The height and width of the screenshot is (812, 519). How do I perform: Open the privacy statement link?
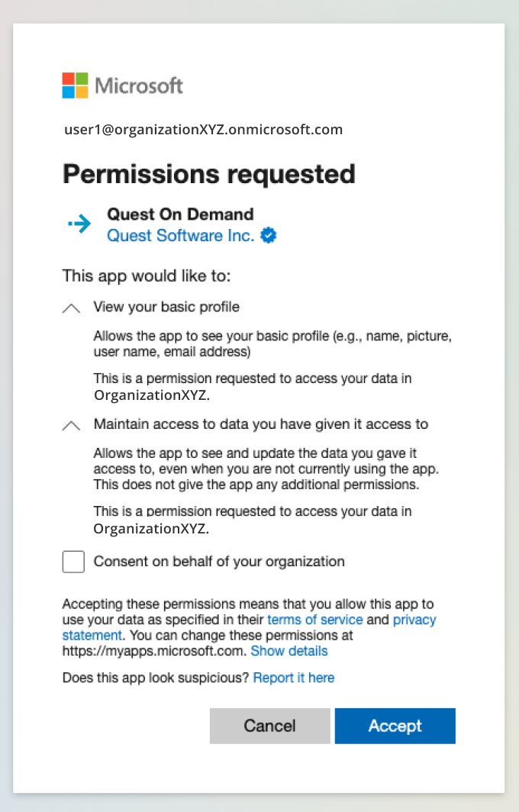[414, 620]
